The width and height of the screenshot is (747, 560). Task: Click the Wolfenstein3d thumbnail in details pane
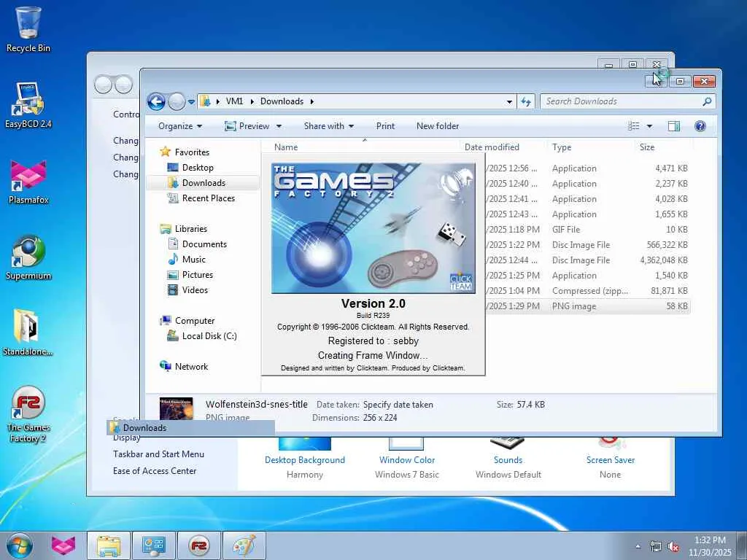[x=177, y=408]
